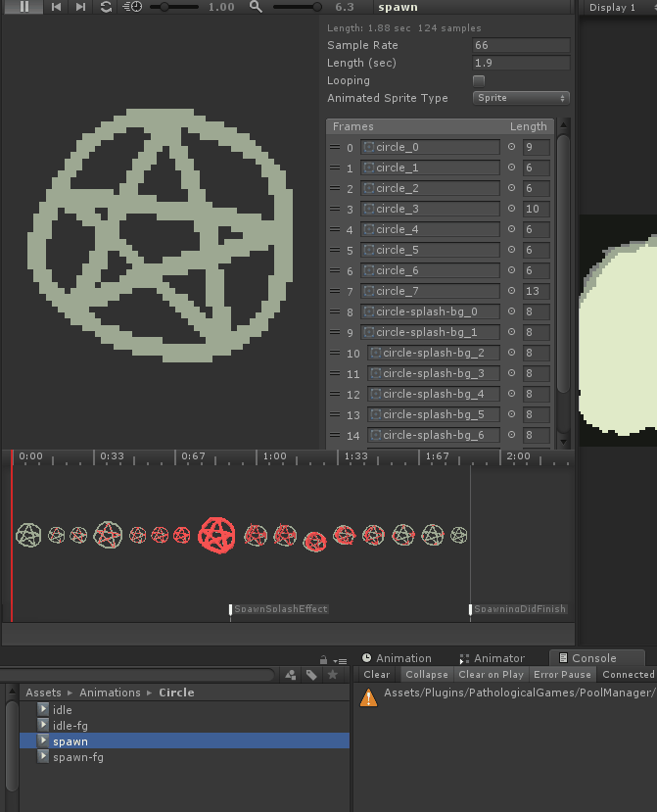Enable the Looping checkbox

click(479, 80)
